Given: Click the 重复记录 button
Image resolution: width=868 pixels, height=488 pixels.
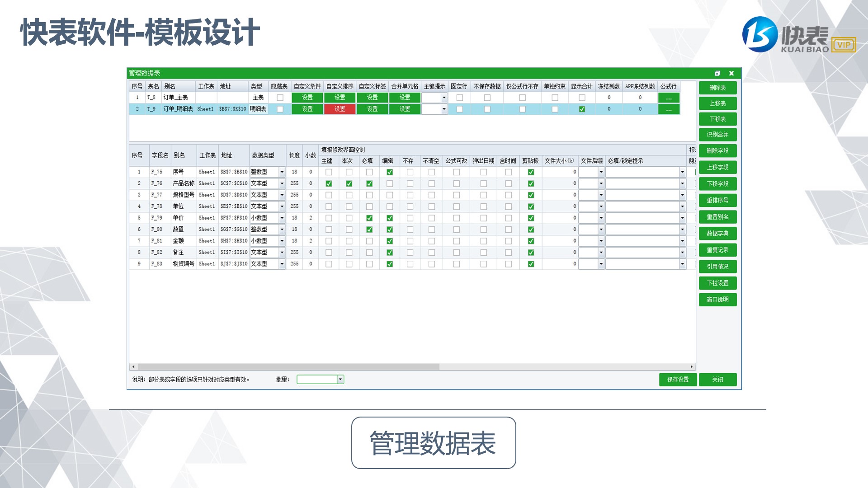Looking at the screenshot, I should [717, 250].
